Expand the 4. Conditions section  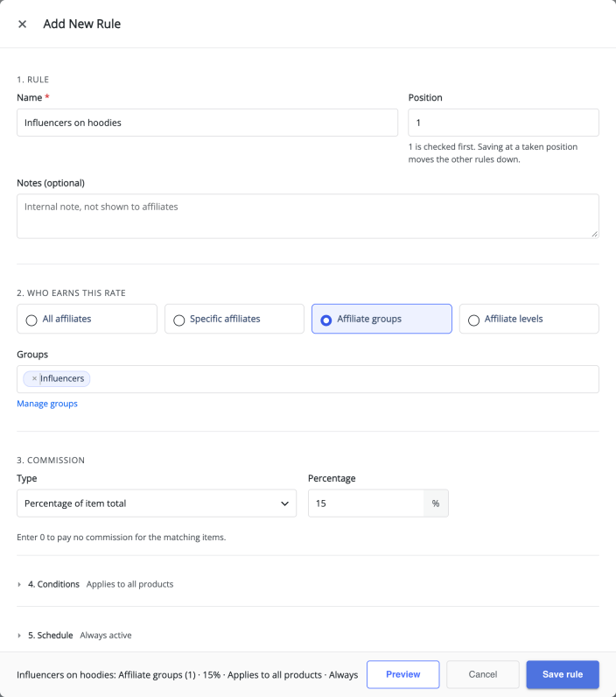tap(53, 584)
